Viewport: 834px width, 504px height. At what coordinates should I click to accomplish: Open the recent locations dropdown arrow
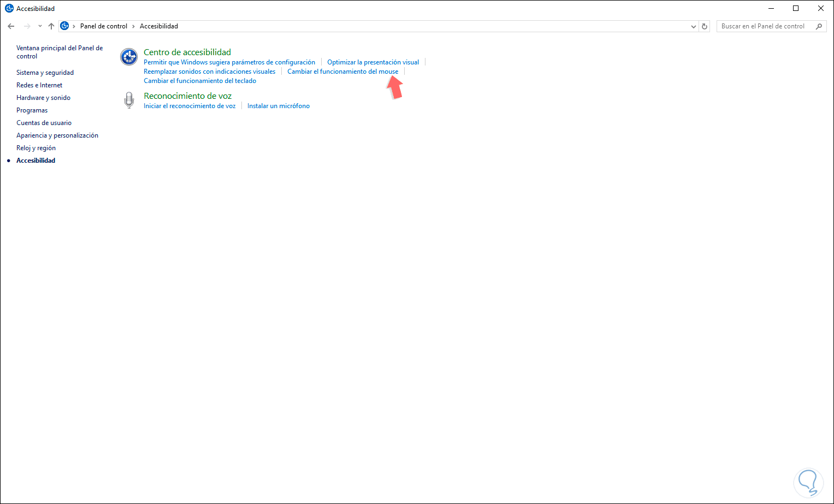click(40, 26)
